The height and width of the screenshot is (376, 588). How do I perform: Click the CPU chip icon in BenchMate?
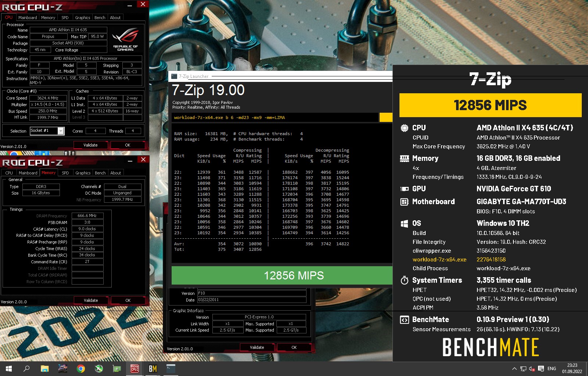pos(404,128)
